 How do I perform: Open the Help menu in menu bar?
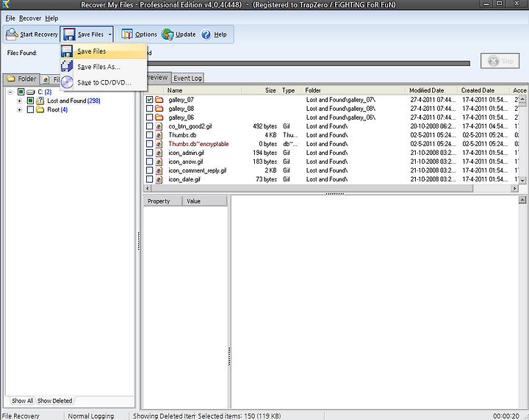pyautogui.click(x=51, y=18)
